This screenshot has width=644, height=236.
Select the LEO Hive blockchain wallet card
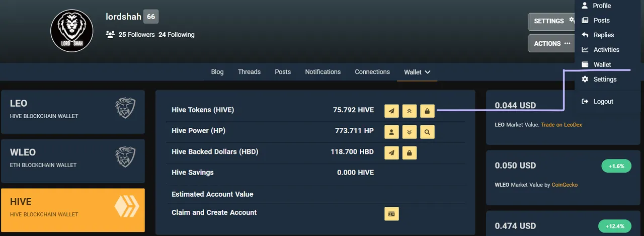[x=73, y=112]
